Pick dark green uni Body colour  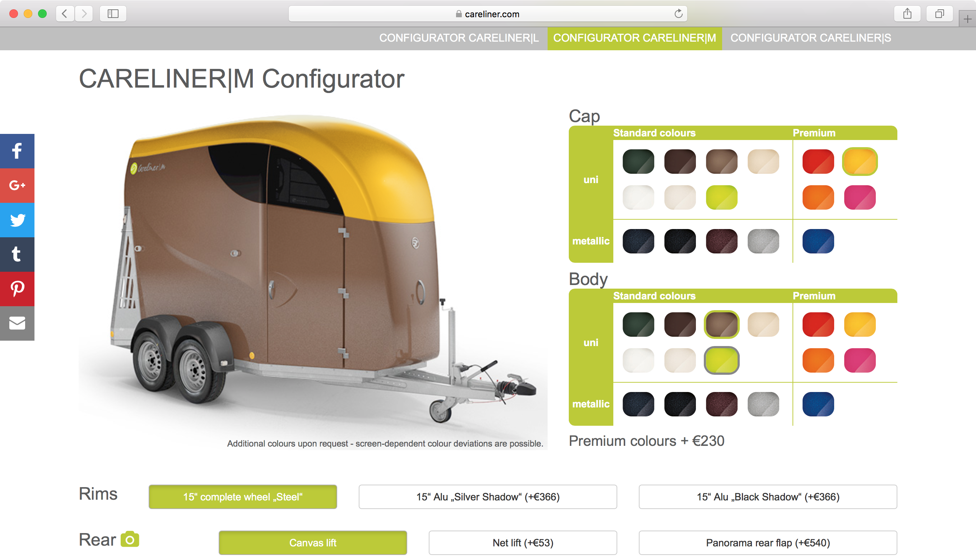tap(638, 325)
